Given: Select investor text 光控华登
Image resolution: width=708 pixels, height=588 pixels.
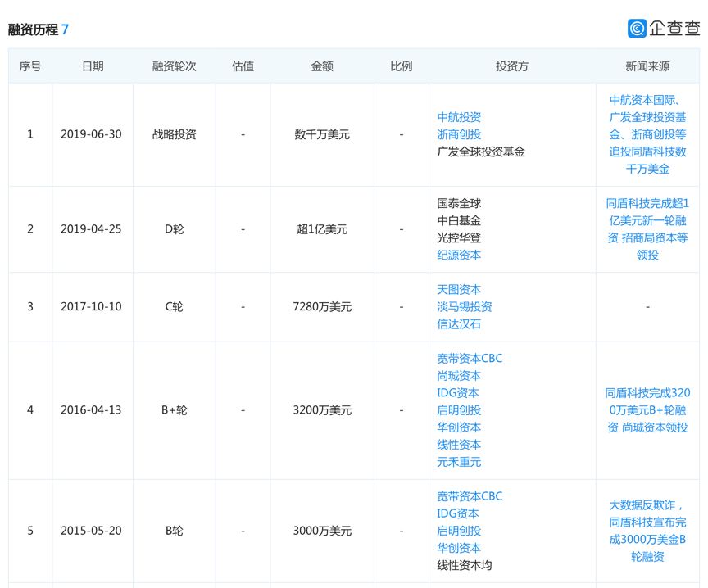Looking at the screenshot, I should point(459,237).
